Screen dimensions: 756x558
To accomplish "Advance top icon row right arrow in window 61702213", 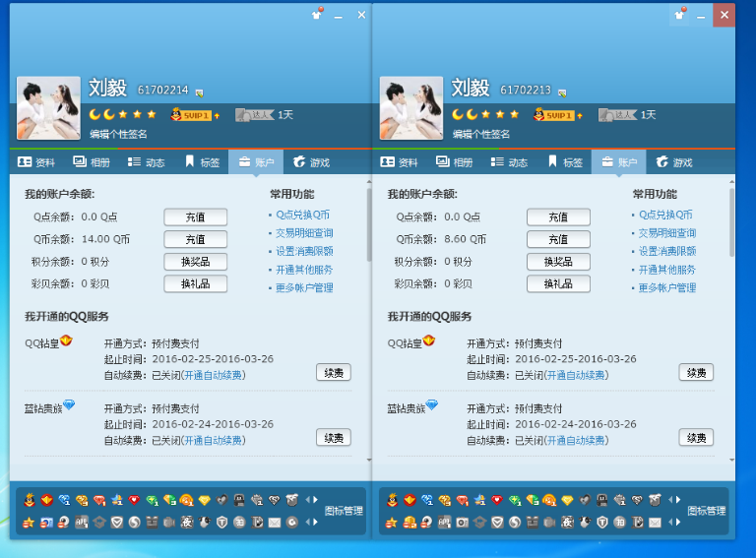I will click(x=678, y=500).
